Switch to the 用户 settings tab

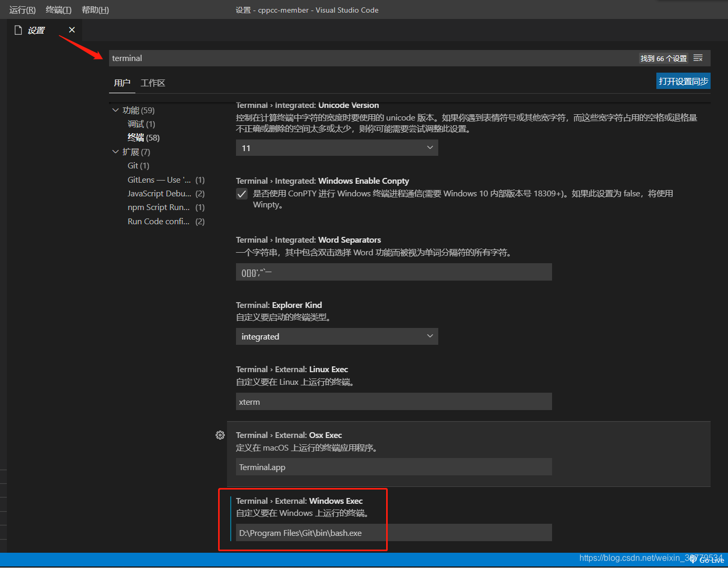click(122, 83)
